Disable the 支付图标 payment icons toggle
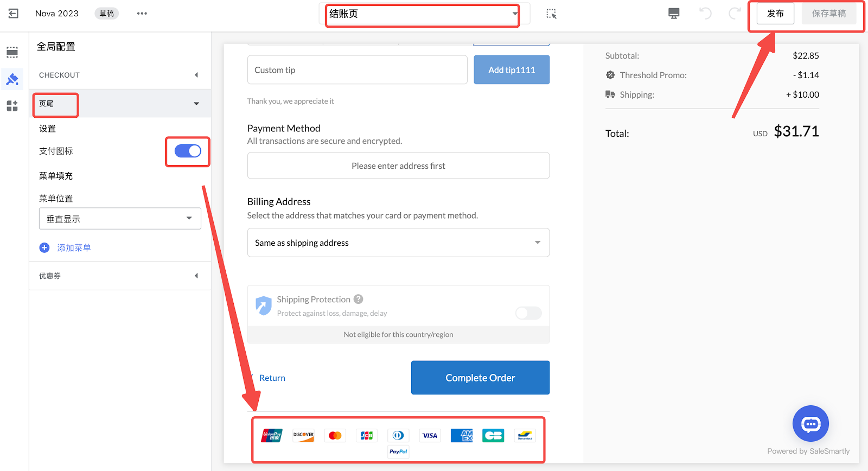Screen dimensions: 868x471 188,151
